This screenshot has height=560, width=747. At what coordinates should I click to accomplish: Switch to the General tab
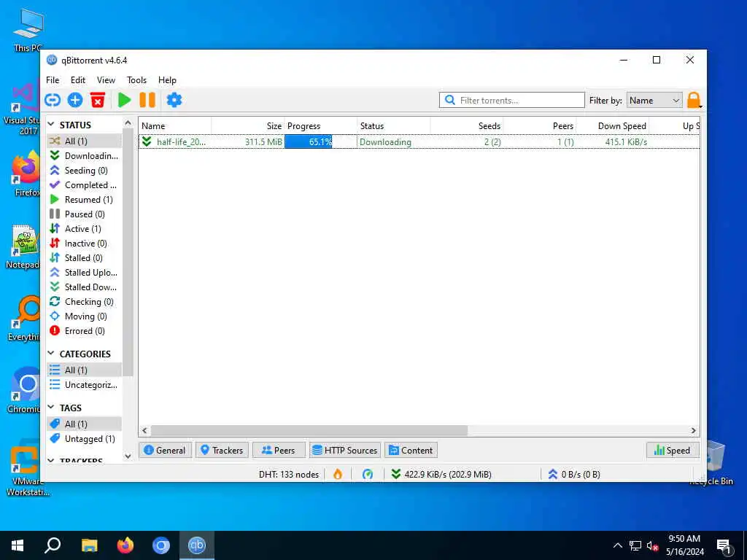point(165,450)
